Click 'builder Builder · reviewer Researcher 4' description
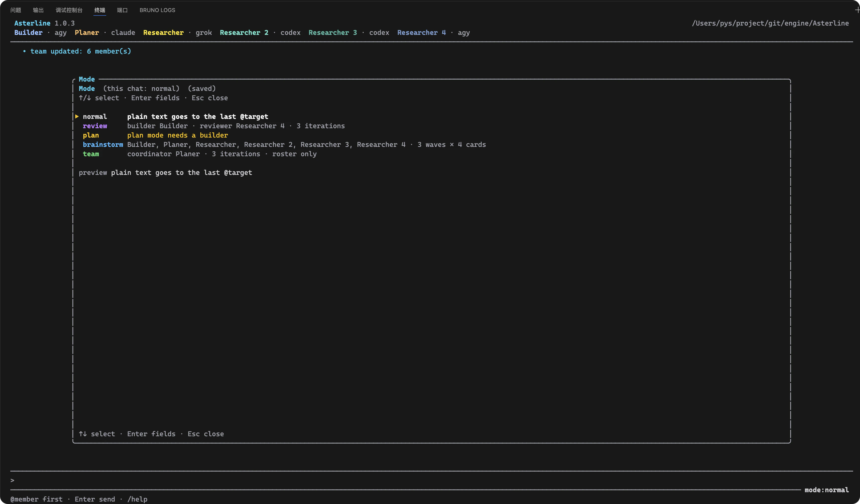 206,126
